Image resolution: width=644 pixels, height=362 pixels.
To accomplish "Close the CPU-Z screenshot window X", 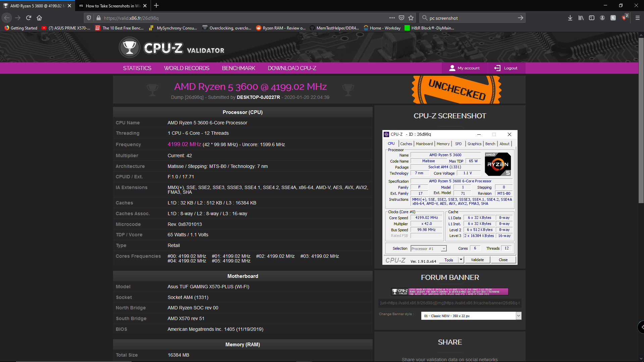I will [509, 134].
